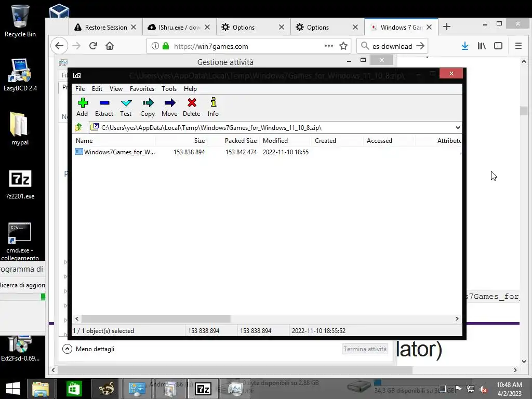Viewport: 532px width, 399px height.
Task: Close the Restore Session tab
Action: [x=134, y=27]
